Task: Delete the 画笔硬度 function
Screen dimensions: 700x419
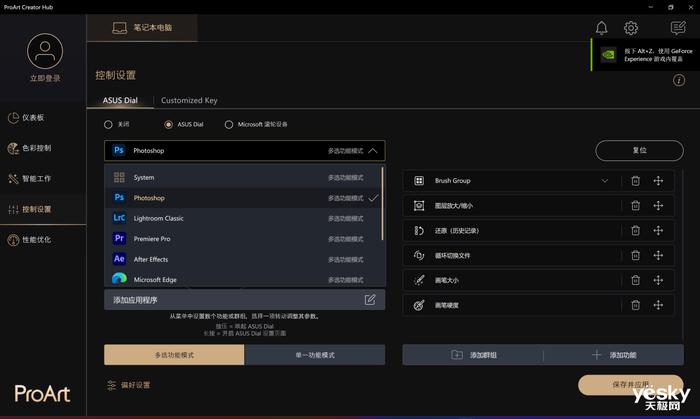Action: tap(635, 305)
